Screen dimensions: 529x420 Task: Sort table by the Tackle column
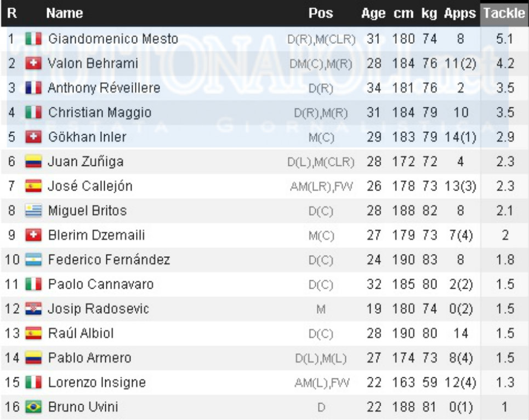[x=504, y=14]
